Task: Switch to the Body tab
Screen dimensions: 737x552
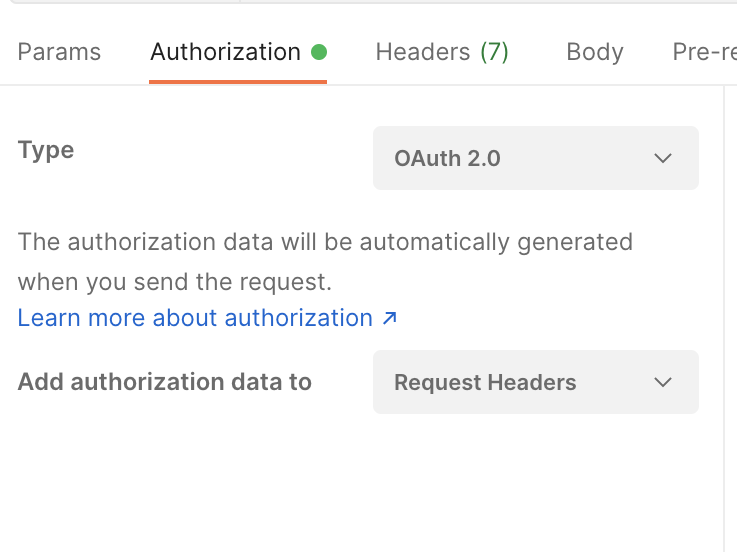Action: (x=594, y=52)
